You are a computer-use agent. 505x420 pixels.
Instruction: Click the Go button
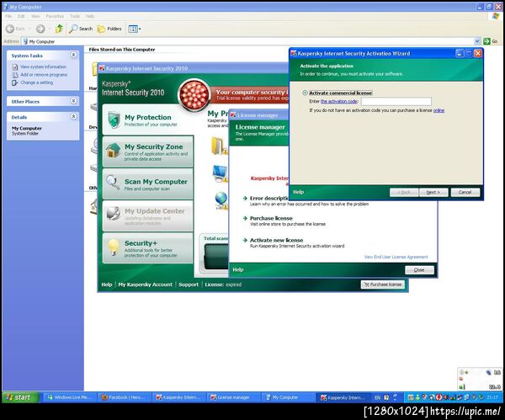[x=491, y=41]
